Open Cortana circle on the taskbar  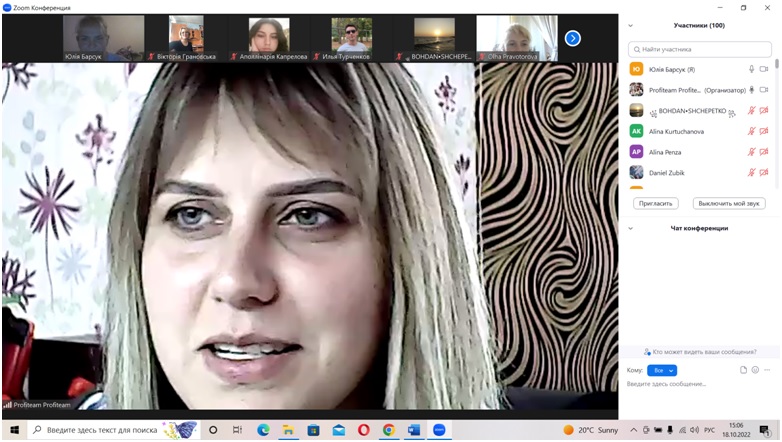pyautogui.click(x=213, y=430)
